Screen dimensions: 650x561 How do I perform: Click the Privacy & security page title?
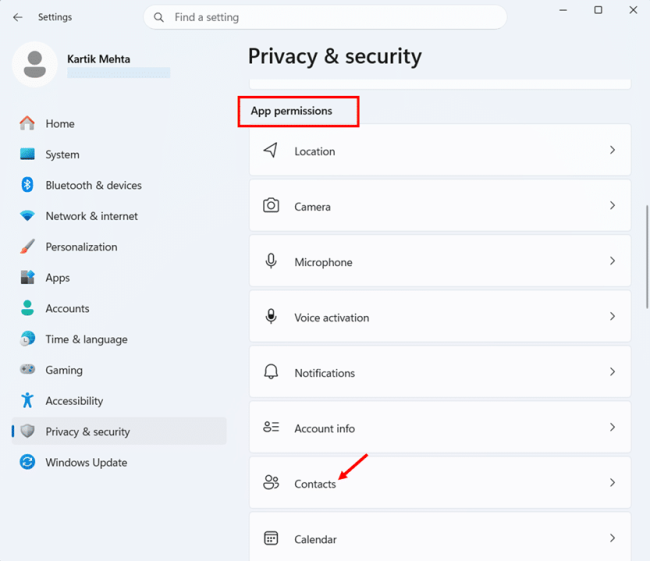[335, 56]
